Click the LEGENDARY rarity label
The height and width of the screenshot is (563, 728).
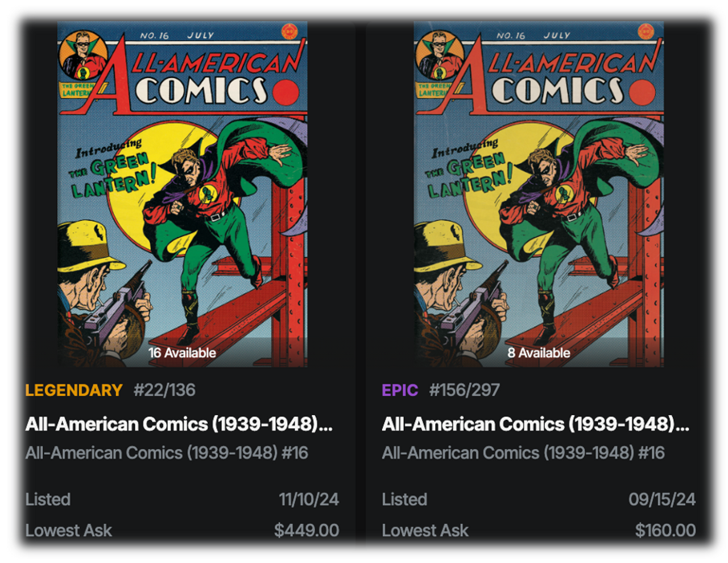74,390
